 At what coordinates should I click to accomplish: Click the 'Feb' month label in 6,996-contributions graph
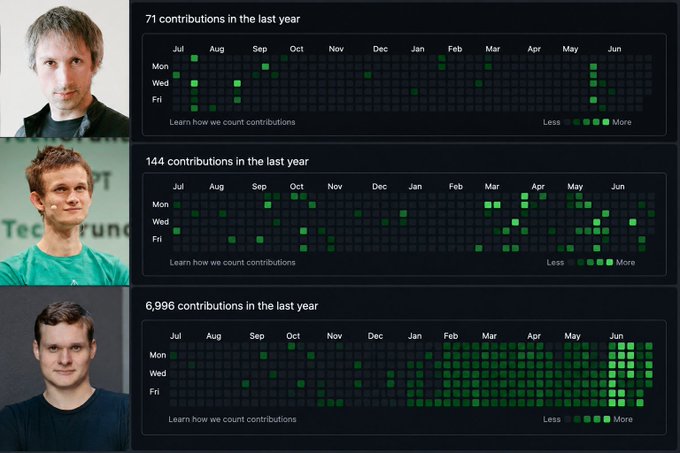pyautogui.click(x=451, y=336)
